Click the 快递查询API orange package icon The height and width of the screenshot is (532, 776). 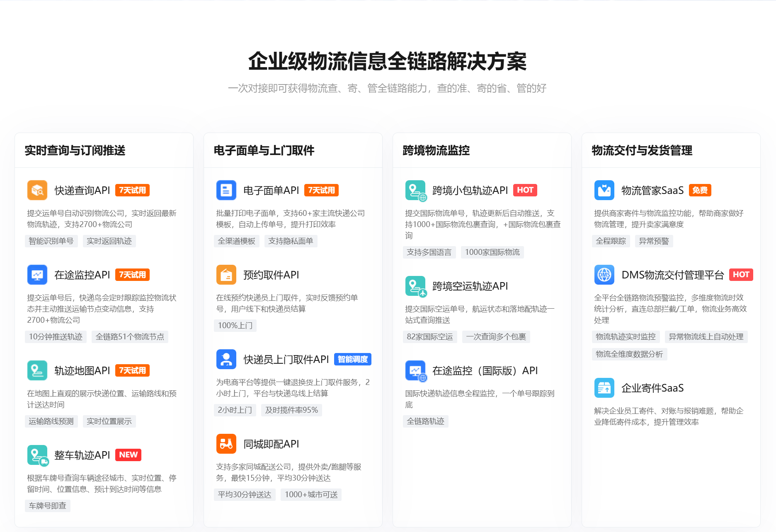tap(37, 190)
